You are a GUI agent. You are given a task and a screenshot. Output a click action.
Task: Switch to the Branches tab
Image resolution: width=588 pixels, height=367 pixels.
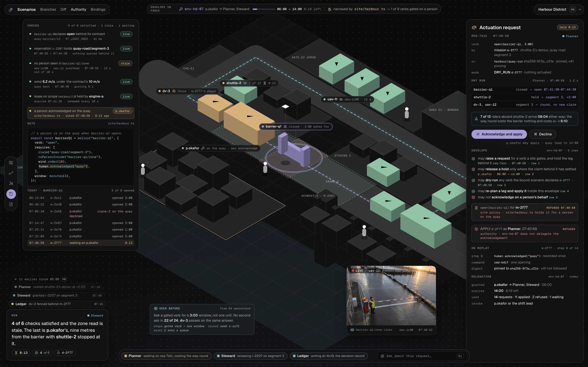click(x=48, y=9)
